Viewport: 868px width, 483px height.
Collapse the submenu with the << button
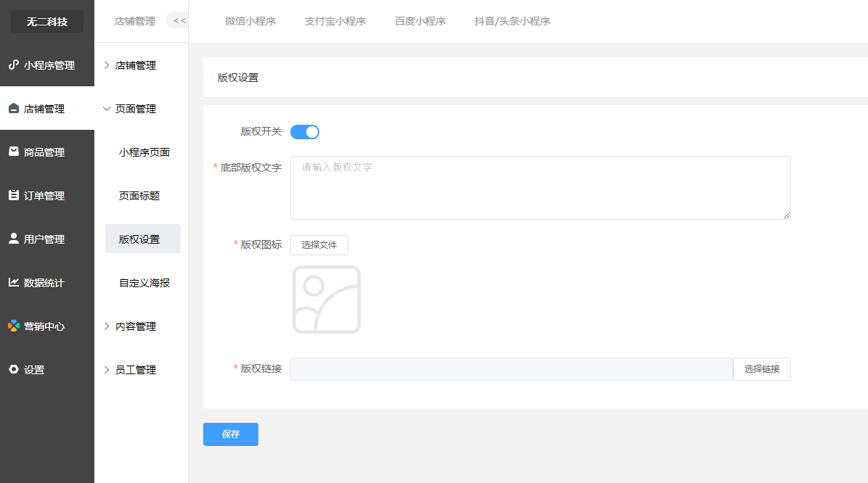179,21
